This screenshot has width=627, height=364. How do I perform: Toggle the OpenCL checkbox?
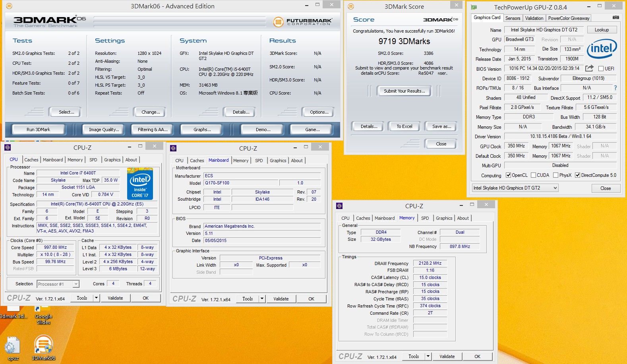pyautogui.click(x=508, y=175)
